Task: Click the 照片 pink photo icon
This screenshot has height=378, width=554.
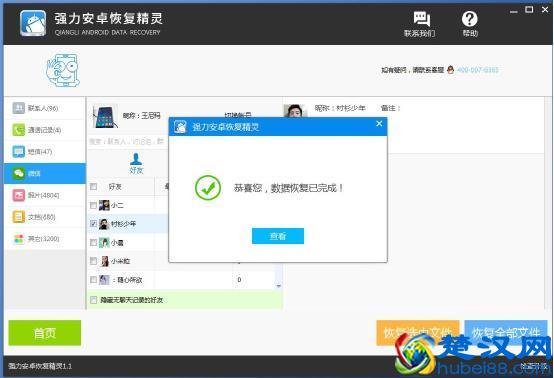Action: pyautogui.click(x=18, y=195)
